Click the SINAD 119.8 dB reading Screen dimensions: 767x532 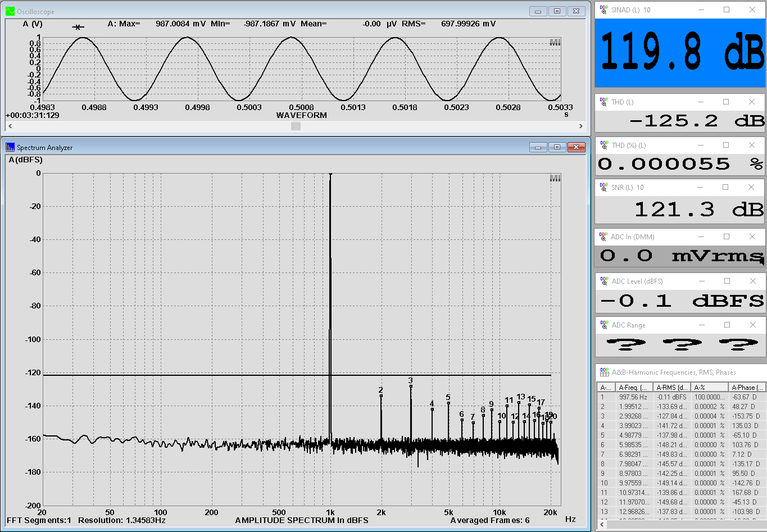[x=682, y=51]
